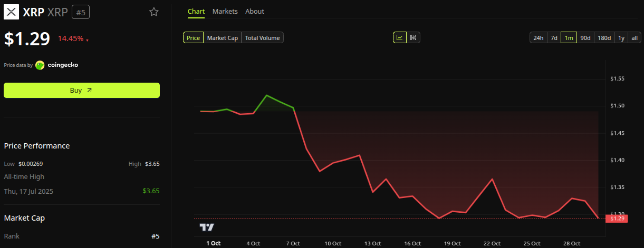The image size is (644, 248).
Task: Click the 1 Oct date axis label
Action: click(213, 243)
